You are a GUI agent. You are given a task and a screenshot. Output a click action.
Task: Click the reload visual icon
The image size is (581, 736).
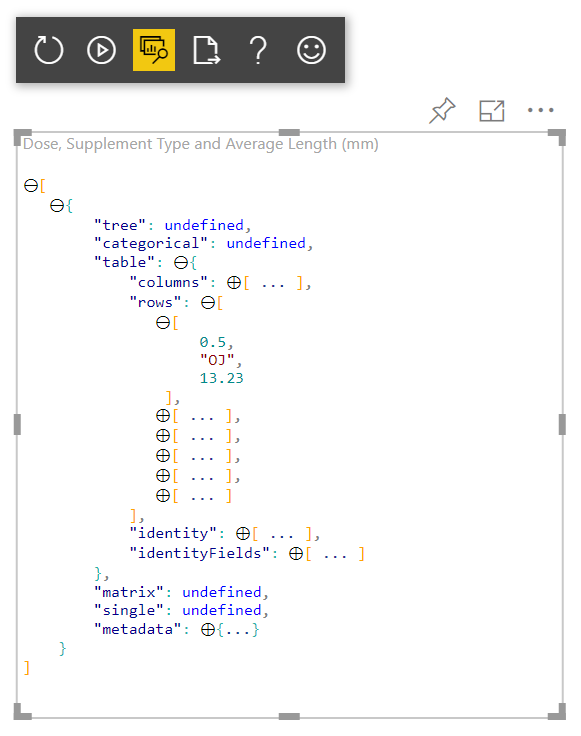49,50
